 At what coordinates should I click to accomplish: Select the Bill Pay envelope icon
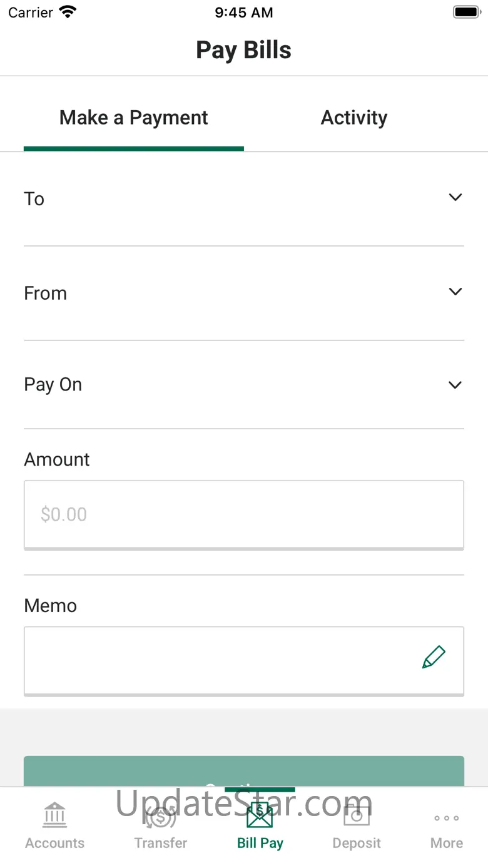pyautogui.click(x=260, y=815)
